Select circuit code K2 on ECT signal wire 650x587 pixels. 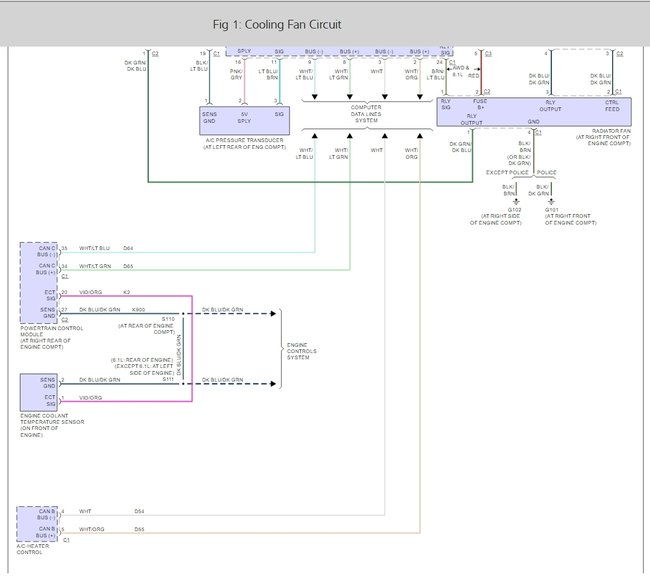(126, 292)
